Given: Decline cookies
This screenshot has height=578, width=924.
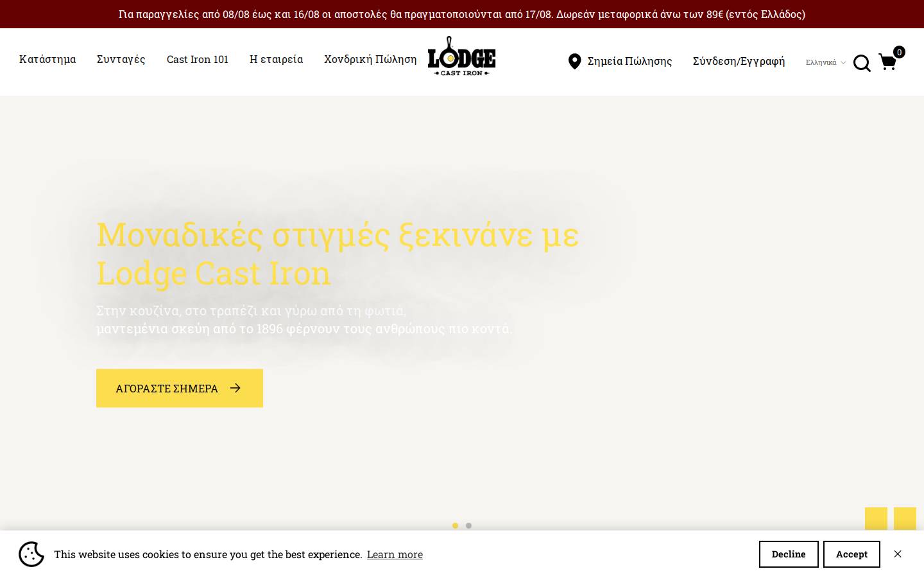Looking at the screenshot, I should [x=789, y=554].
